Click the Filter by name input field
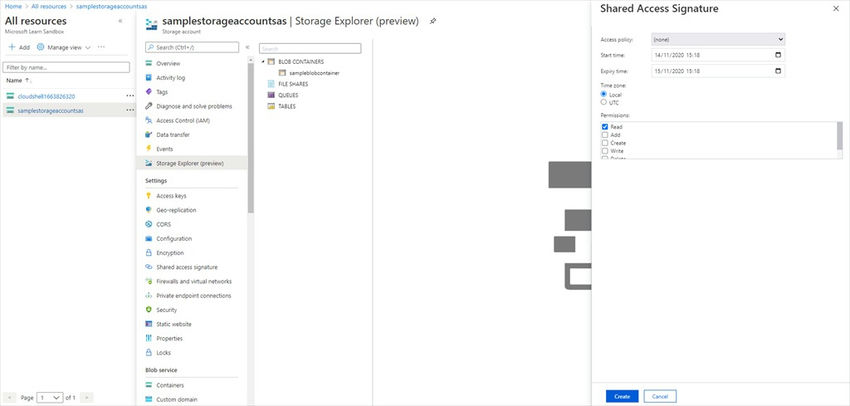 [x=67, y=67]
